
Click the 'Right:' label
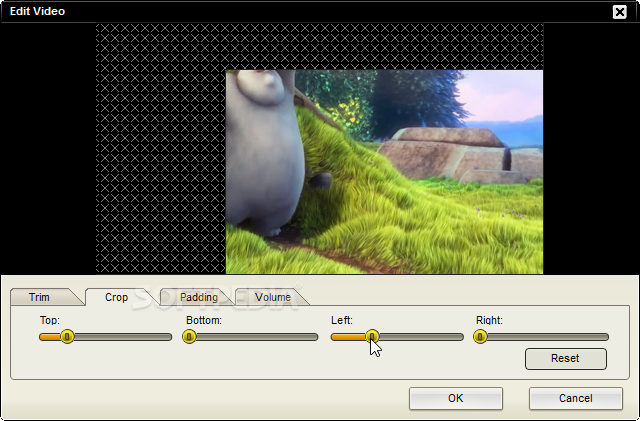[489, 320]
